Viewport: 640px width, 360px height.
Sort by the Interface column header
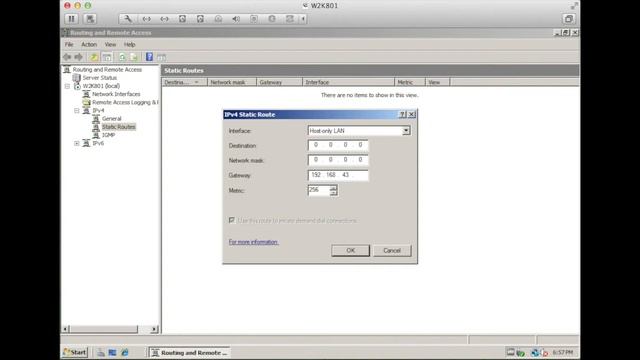[x=349, y=82]
